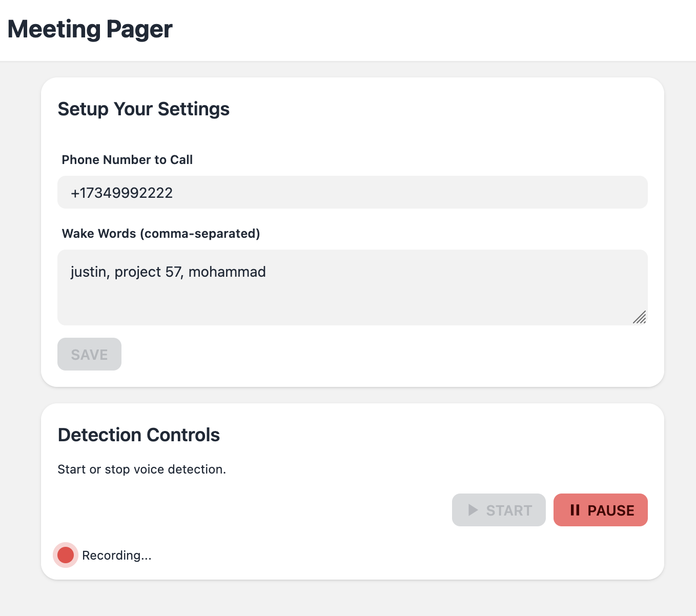696x616 pixels.
Task: Click the "Wake Words (comma-separated)" label
Action: 161,234
